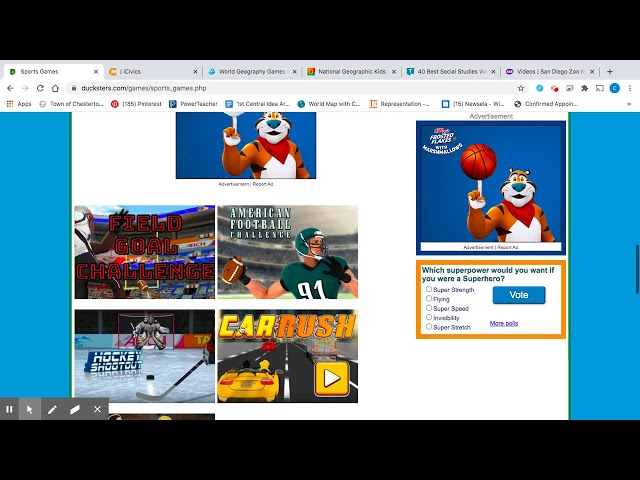Switch to the iCivics tab
640x480 pixels.
153,71
